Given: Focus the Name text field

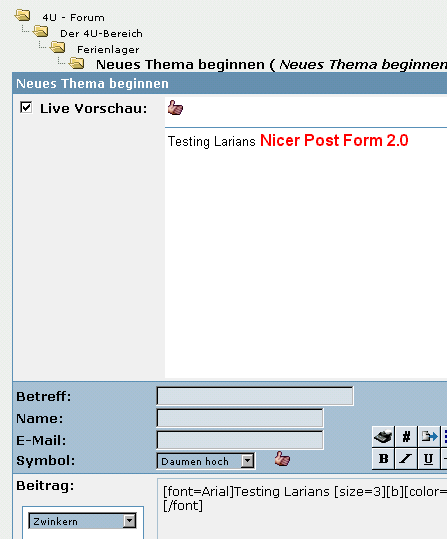Looking at the screenshot, I should (x=240, y=418).
